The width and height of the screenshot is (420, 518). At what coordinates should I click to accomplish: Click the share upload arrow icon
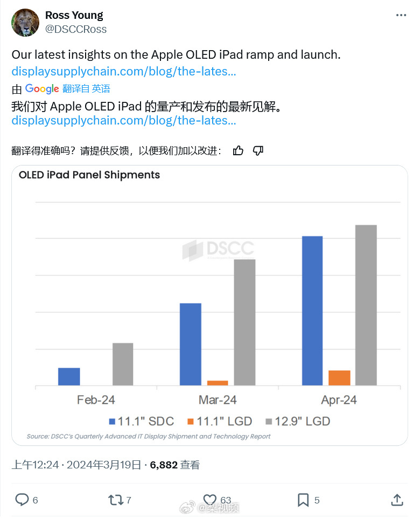pyautogui.click(x=397, y=500)
